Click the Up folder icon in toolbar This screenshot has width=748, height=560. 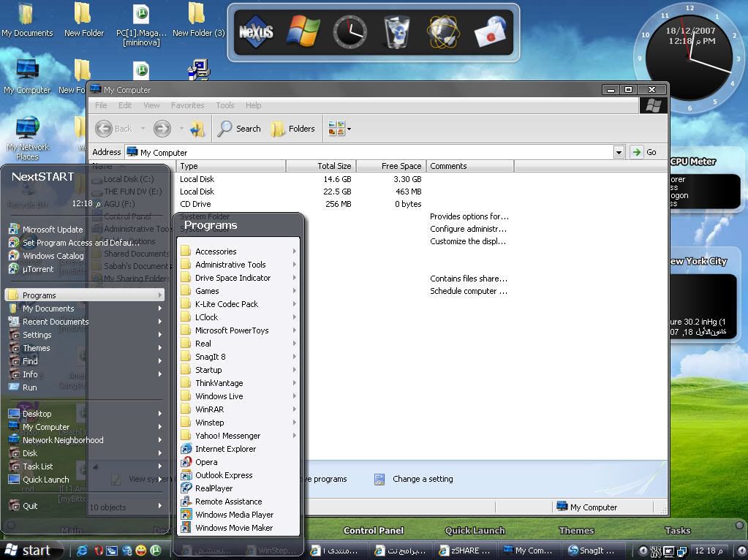(x=197, y=129)
